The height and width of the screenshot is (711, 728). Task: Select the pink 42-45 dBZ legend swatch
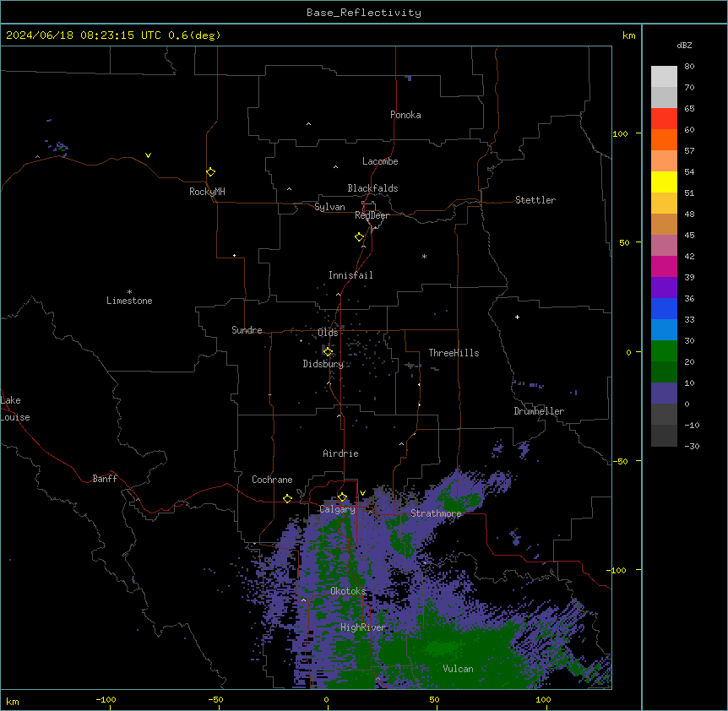(664, 245)
